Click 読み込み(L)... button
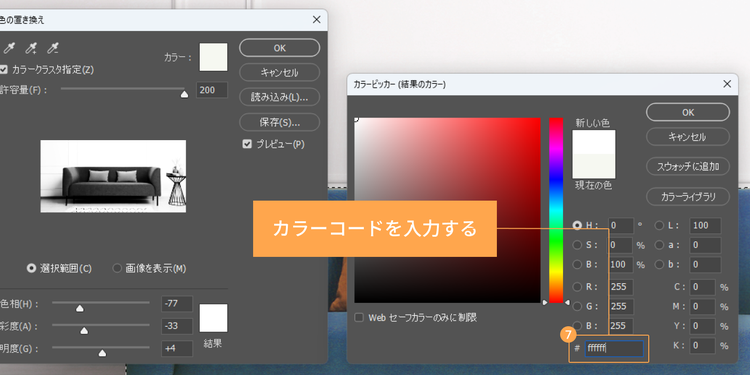The image size is (750, 375). coord(279,97)
